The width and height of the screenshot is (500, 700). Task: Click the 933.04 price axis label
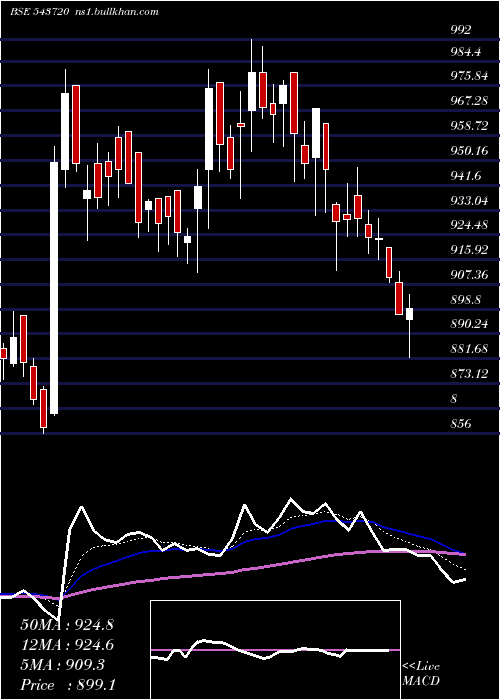pos(469,201)
